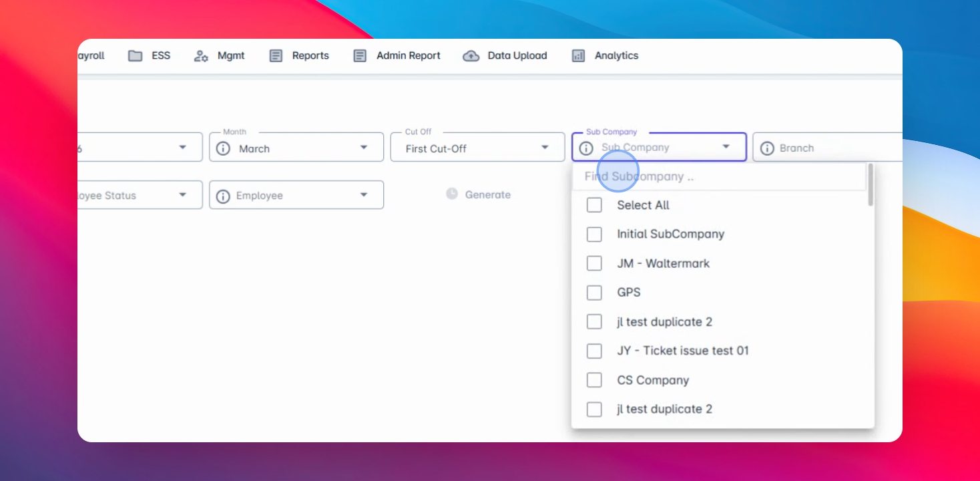980x481 pixels.
Task: Click the Generate button
Action: coord(478,194)
